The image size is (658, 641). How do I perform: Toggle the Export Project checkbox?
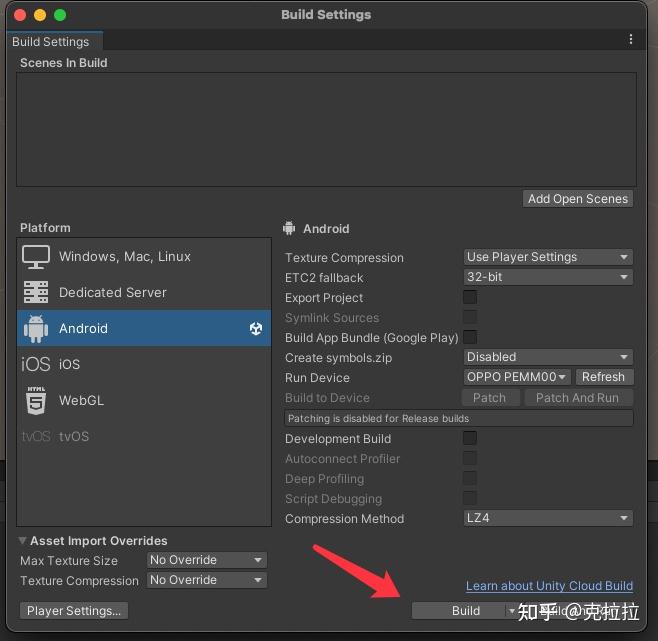[470, 297]
